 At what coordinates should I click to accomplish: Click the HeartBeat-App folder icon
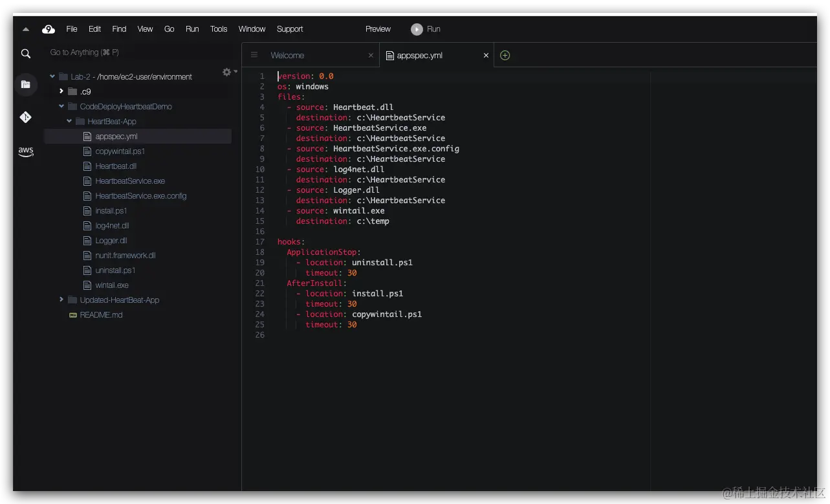click(x=80, y=122)
